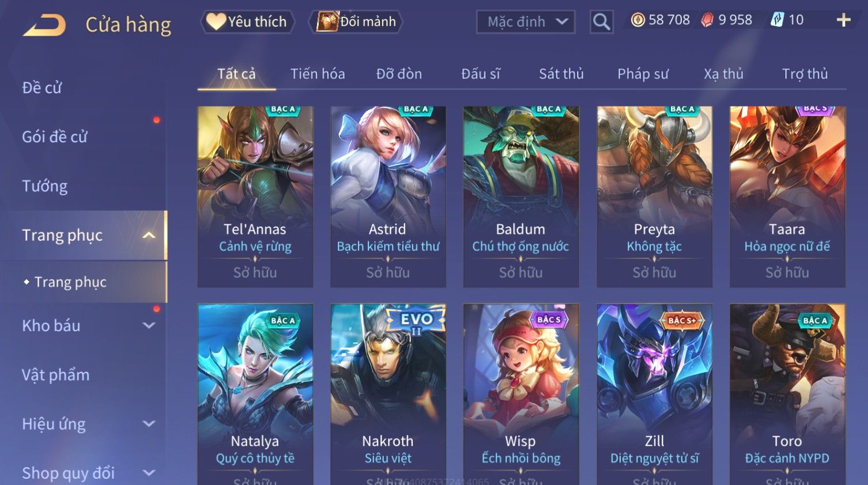Switch to the Pháp sư tab
Viewport: 868px width, 485px height.
643,74
